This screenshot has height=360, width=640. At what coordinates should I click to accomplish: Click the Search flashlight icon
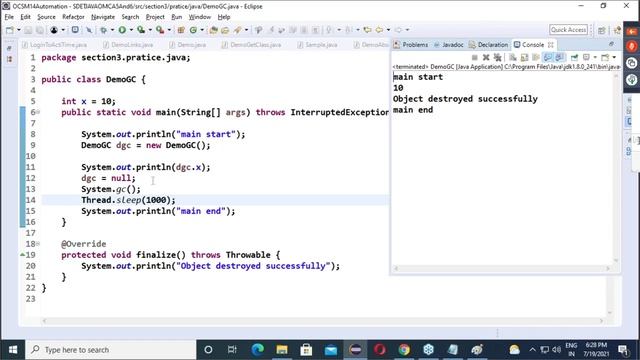(237, 30)
